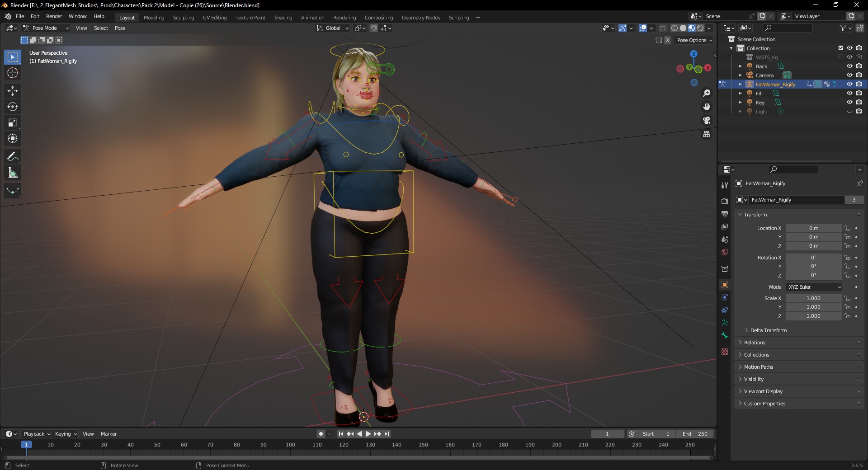868x470 pixels.
Task: Hide the Camera object in viewport
Action: pyautogui.click(x=849, y=75)
